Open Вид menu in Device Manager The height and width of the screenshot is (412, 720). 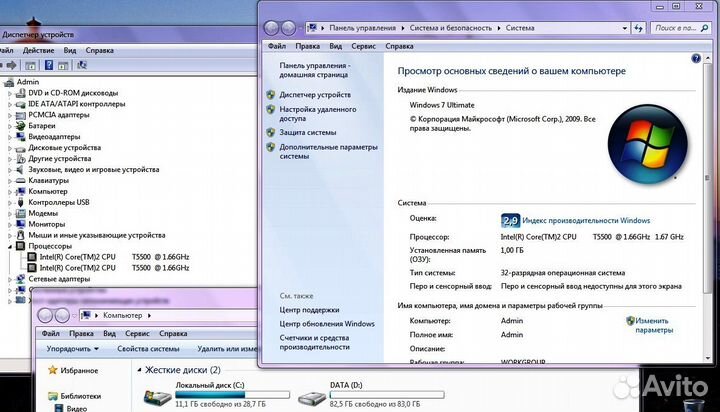70,51
